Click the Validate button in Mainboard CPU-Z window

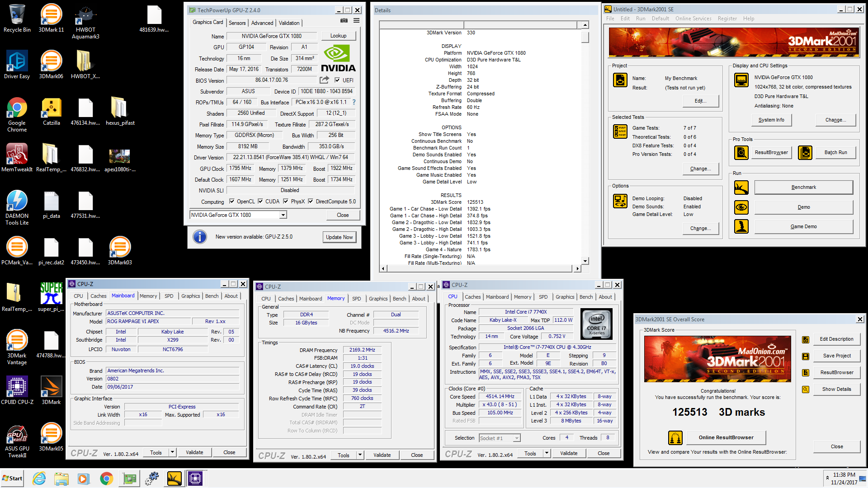pos(194,452)
